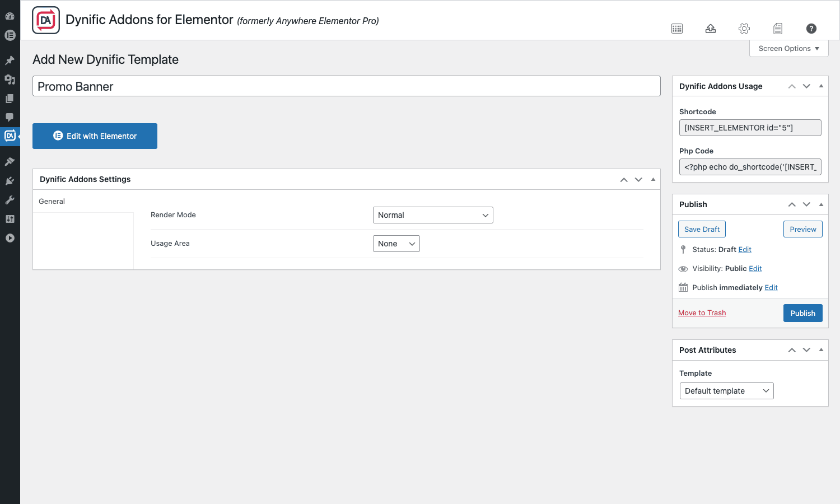Move the Post Attributes panel up
840x504 pixels.
click(x=792, y=350)
